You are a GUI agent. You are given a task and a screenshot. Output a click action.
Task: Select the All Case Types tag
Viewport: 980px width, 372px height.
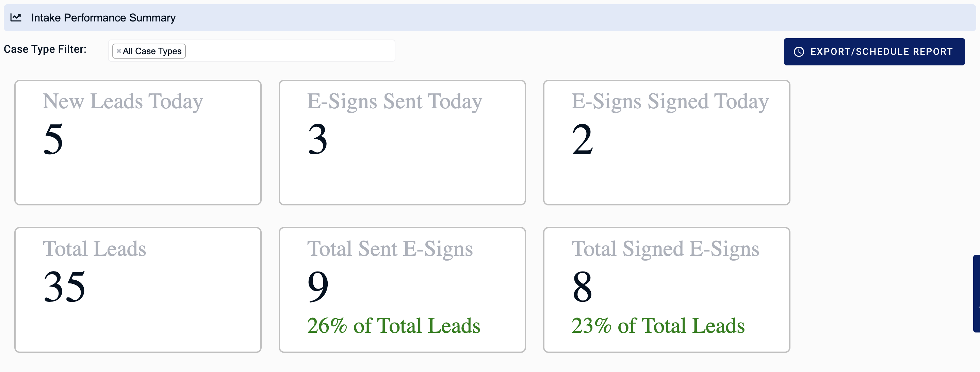(152, 51)
